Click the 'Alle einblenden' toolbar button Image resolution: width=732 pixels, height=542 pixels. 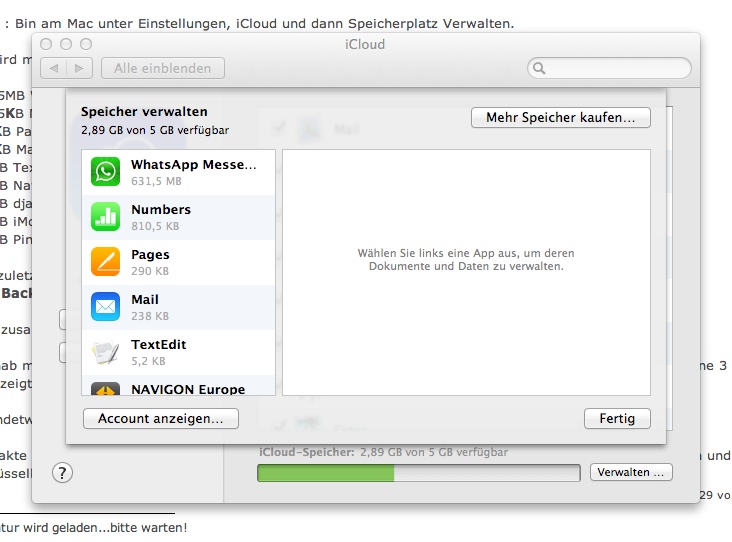(x=162, y=68)
